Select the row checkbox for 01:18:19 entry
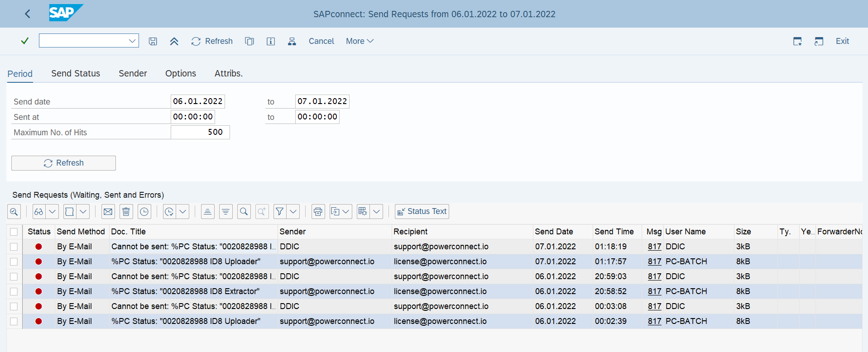 point(14,247)
